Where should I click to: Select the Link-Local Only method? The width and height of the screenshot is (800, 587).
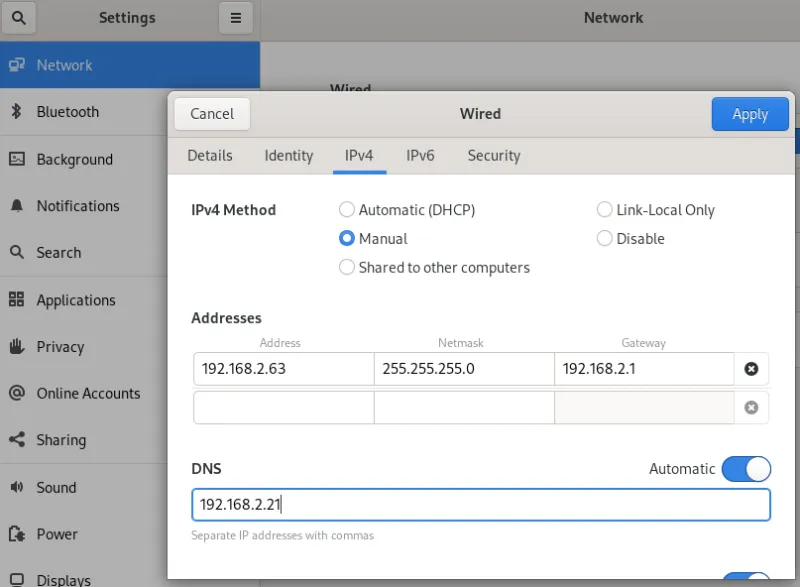(604, 210)
